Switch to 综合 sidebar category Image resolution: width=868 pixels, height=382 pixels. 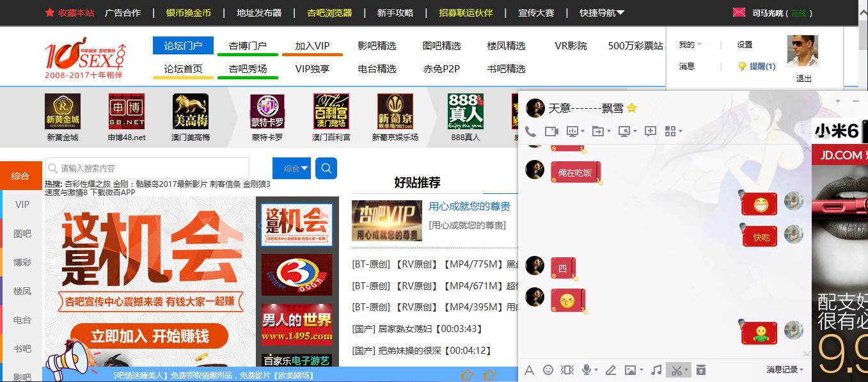pos(20,176)
